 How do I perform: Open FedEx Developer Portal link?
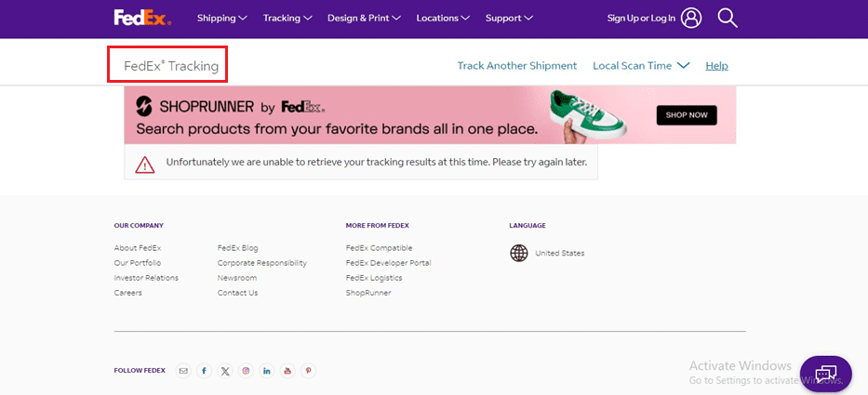pyautogui.click(x=389, y=263)
